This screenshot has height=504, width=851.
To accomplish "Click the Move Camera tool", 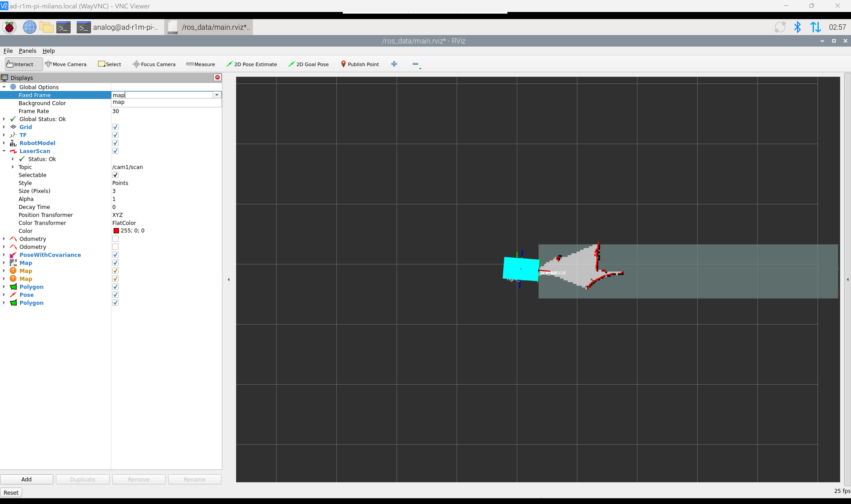I will pyautogui.click(x=65, y=64).
